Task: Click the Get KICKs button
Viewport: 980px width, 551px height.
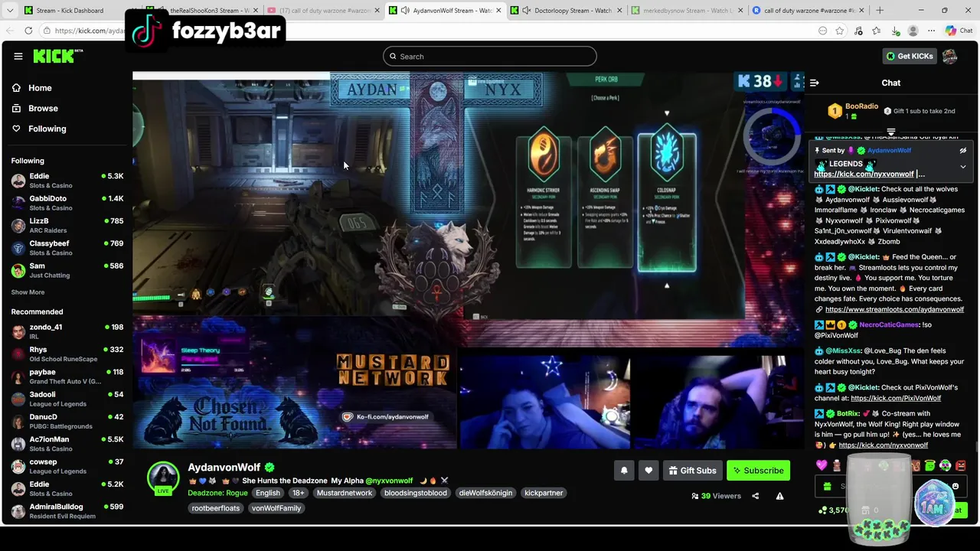Action: tap(910, 56)
